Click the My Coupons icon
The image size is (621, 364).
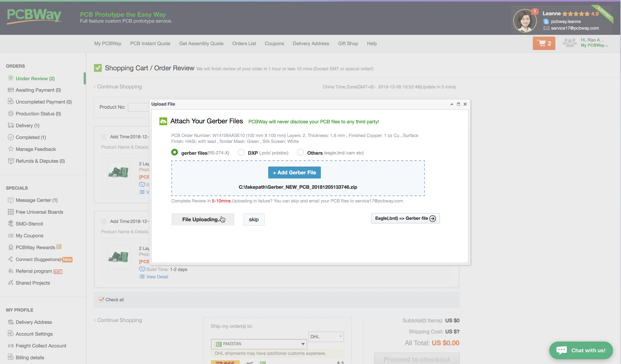tap(11, 236)
